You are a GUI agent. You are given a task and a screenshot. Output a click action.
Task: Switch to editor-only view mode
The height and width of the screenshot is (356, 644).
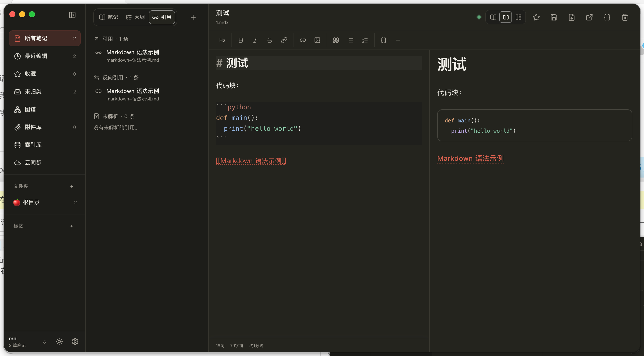point(493,17)
